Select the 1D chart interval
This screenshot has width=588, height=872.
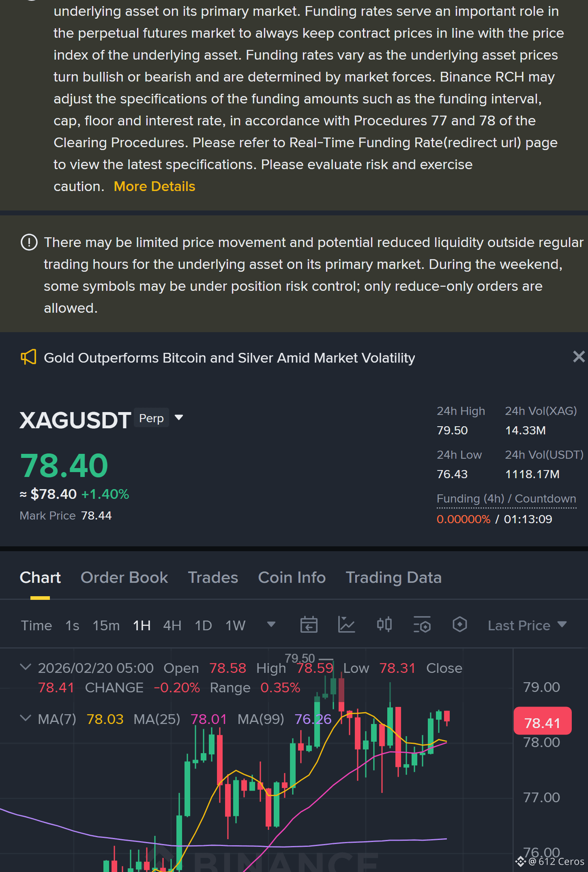203,625
